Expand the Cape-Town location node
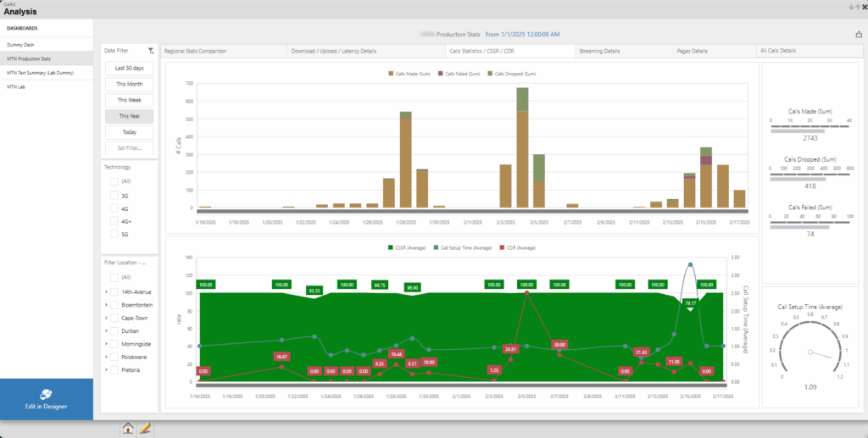The width and height of the screenshot is (868, 438). (x=106, y=318)
